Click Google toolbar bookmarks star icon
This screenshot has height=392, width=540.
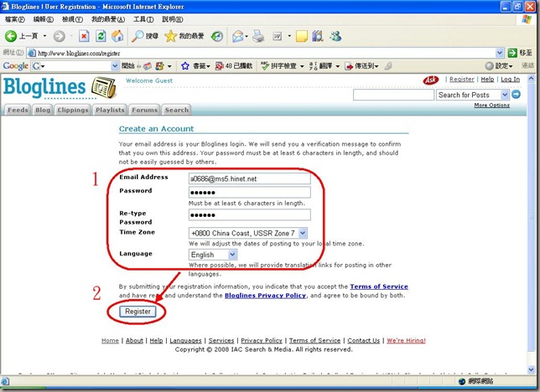[185, 65]
